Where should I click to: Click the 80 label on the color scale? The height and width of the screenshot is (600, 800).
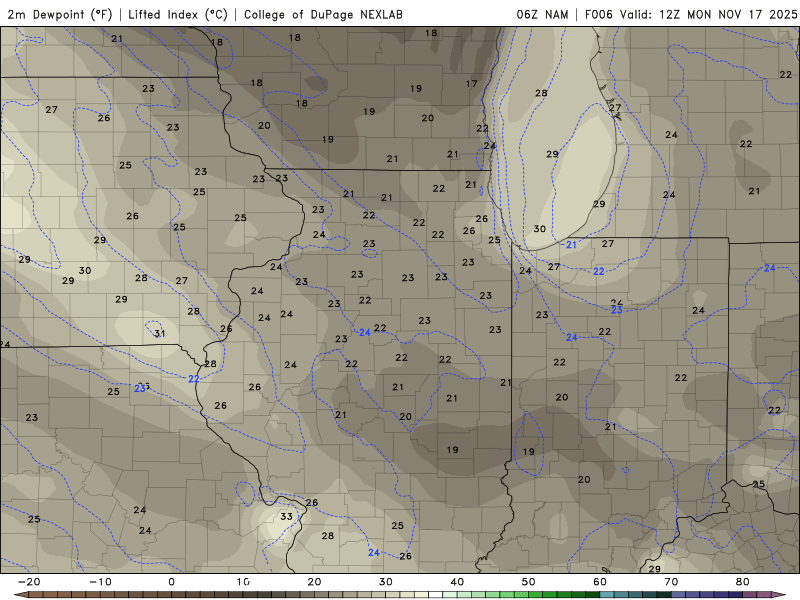click(743, 582)
